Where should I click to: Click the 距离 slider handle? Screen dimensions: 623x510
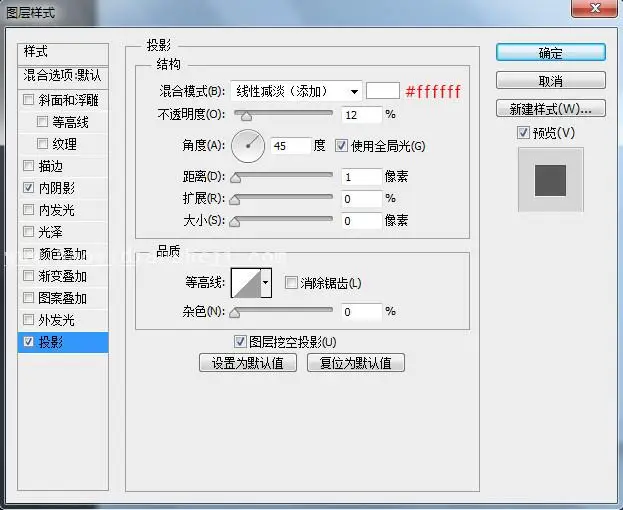[236, 178]
